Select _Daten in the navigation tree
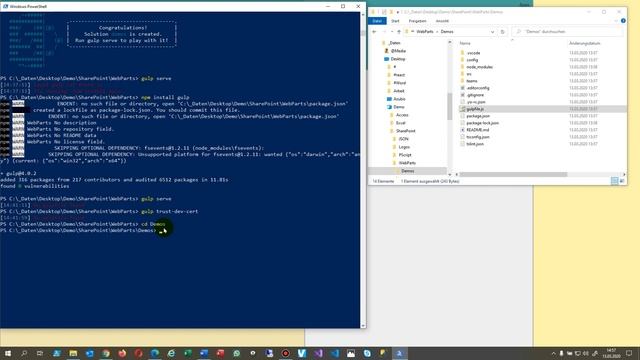This screenshot has height=360, width=640. pos(394,43)
